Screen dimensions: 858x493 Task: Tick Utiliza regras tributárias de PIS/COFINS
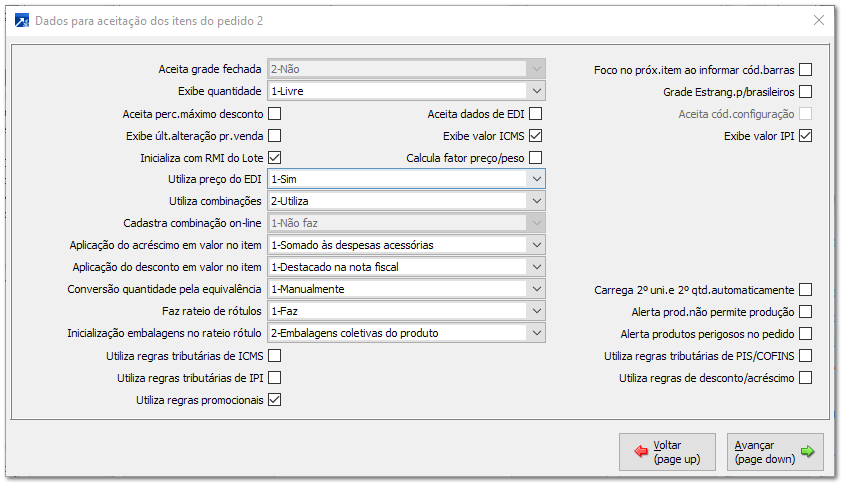(805, 356)
